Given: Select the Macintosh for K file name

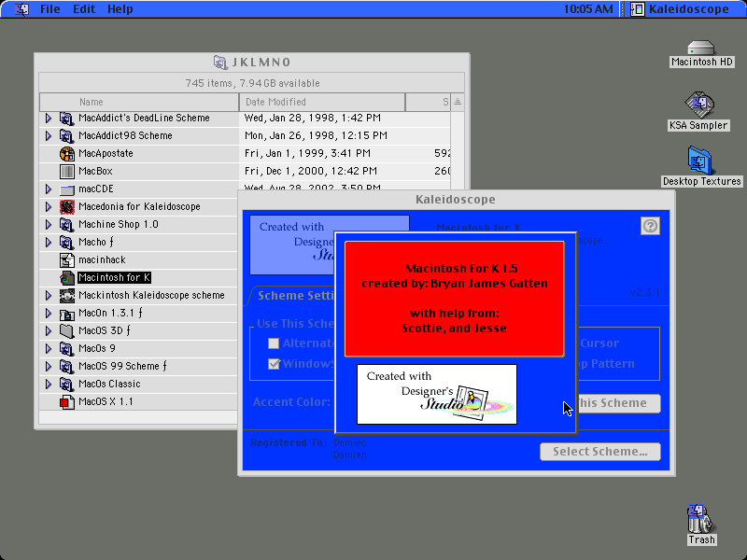Looking at the screenshot, I should click(114, 277).
